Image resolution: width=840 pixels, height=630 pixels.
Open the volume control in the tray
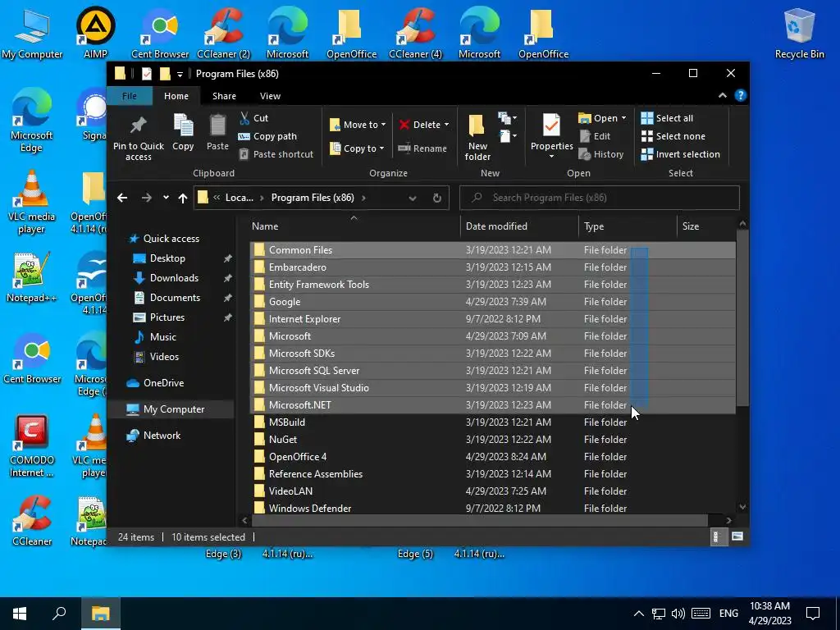pyautogui.click(x=678, y=614)
